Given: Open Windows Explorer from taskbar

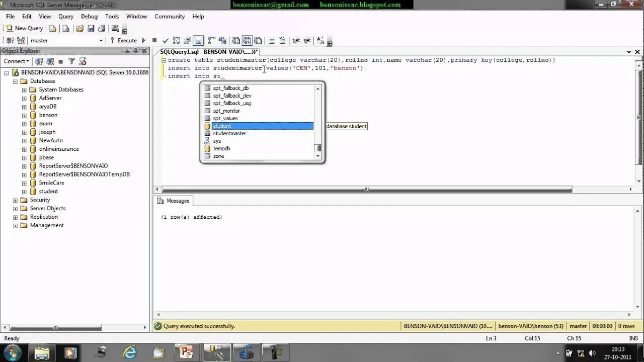Looking at the screenshot, I should (x=42, y=352).
